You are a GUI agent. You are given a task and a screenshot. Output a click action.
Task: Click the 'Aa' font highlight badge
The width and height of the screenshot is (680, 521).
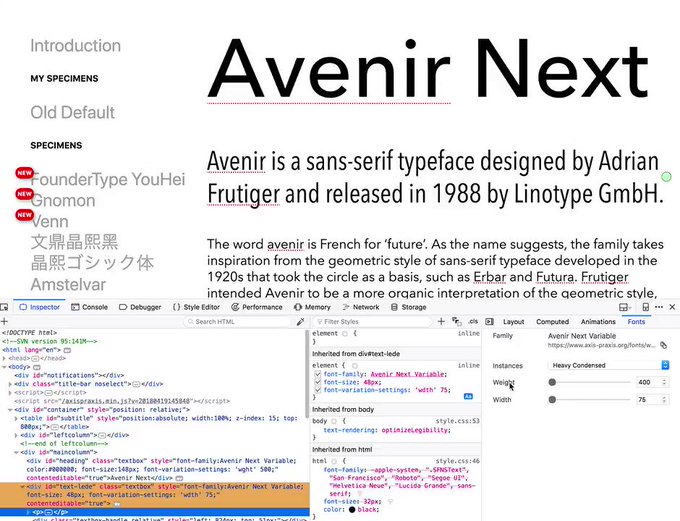coord(468,396)
